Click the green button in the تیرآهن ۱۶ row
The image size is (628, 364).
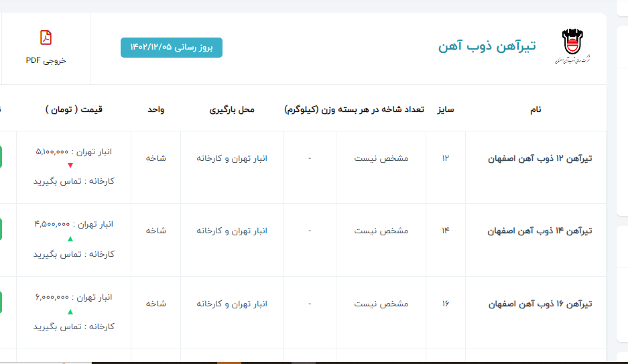point(1,303)
